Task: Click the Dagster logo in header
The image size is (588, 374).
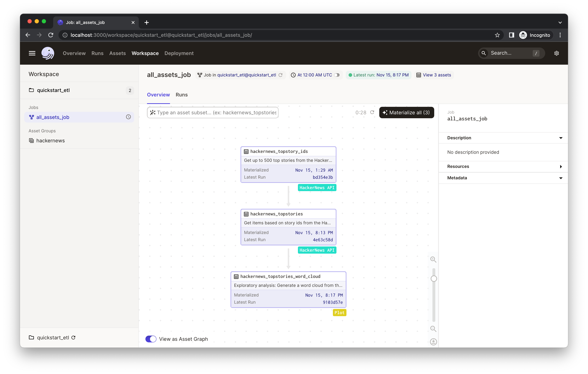Action: pos(48,53)
